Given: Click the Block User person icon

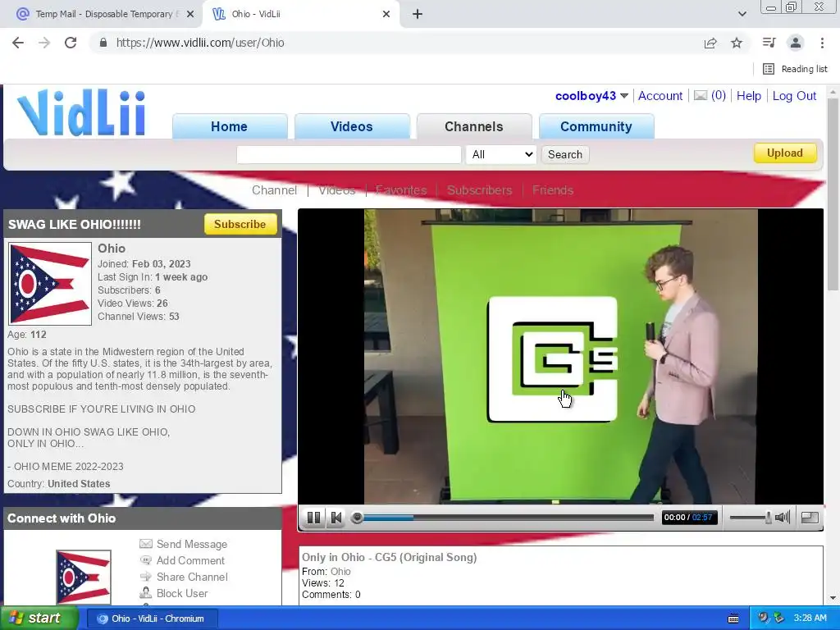Looking at the screenshot, I should (146, 593).
